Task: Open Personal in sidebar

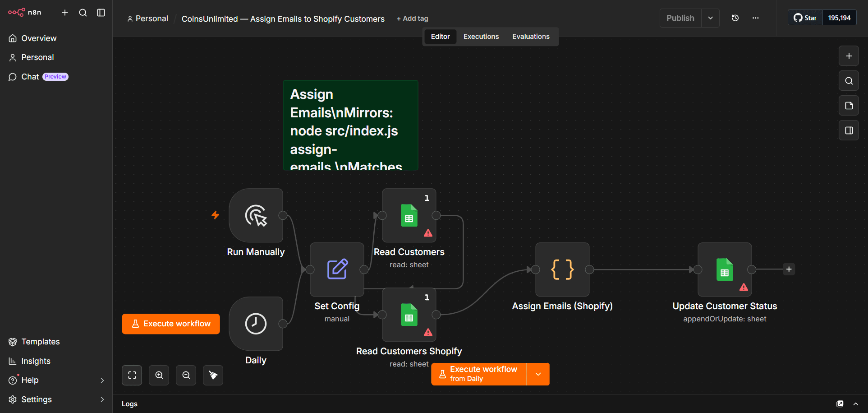Action: 56,57
